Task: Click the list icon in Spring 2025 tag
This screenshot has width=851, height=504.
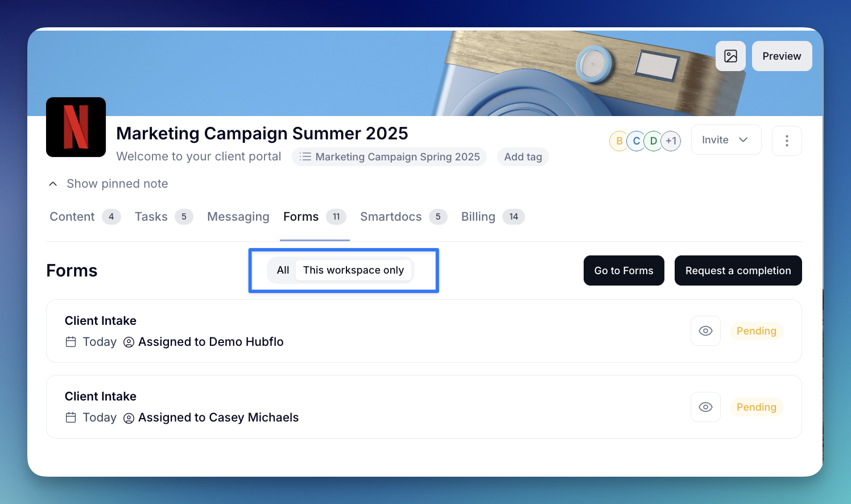Action: click(305, 157)
